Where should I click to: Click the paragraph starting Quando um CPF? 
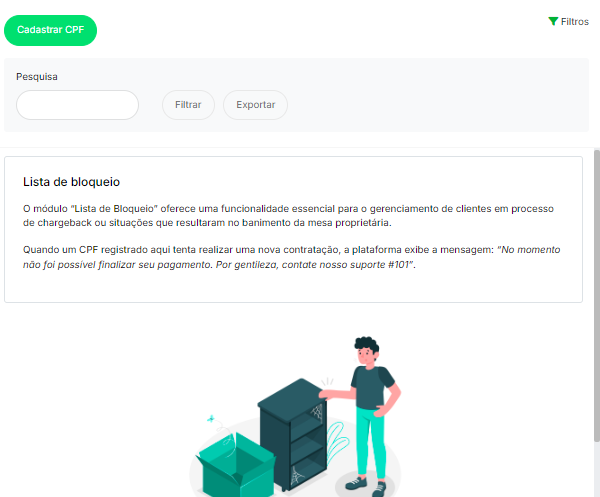tap(292, 257)
